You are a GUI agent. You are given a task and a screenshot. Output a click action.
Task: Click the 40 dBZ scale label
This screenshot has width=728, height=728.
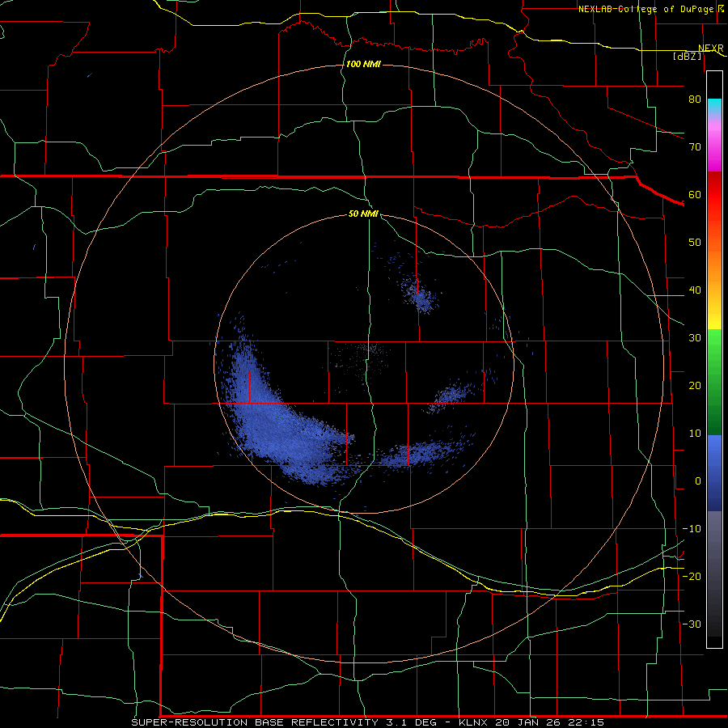point(695,290)
